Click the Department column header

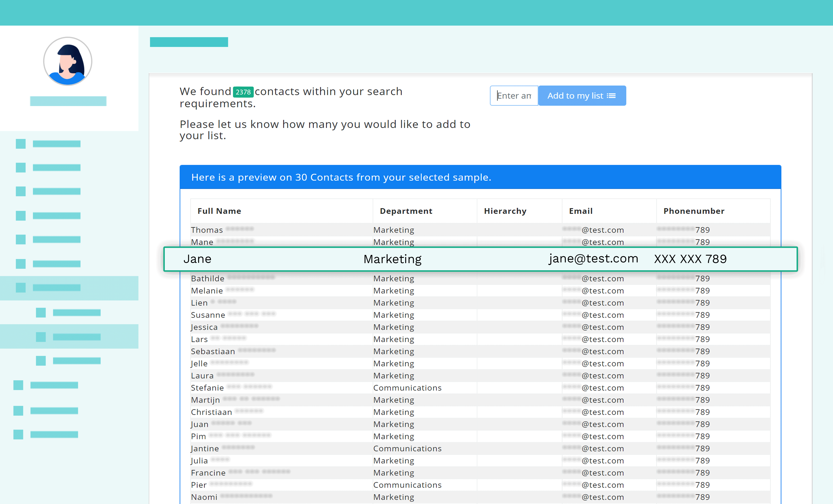406,211
